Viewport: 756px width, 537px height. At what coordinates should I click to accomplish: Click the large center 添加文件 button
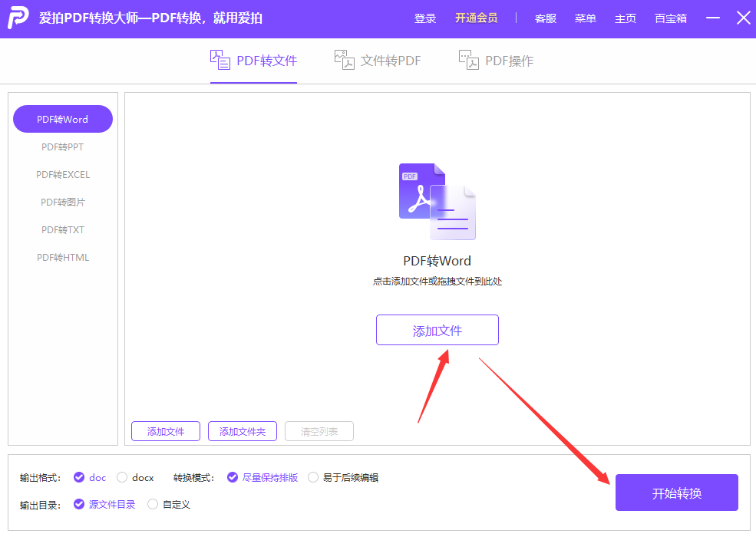click(437, 330)
